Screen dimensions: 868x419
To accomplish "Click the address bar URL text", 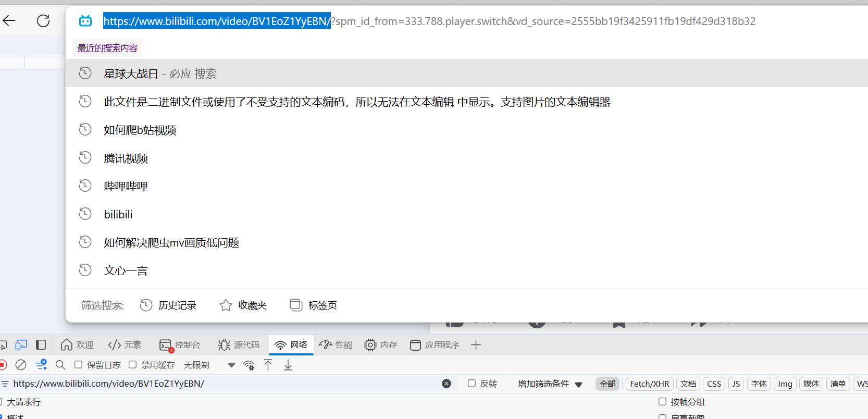I will 429,21.
